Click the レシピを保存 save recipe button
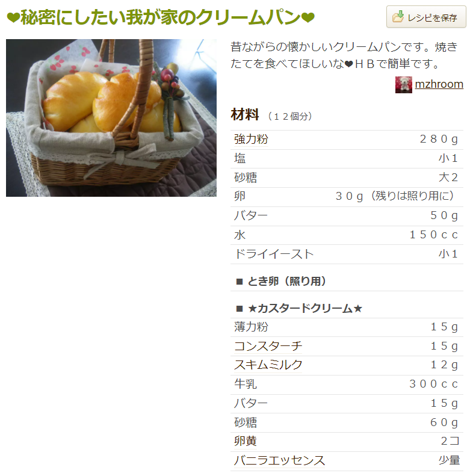The width and height of the screenshot is (473, 476). [x=426, y=17]
